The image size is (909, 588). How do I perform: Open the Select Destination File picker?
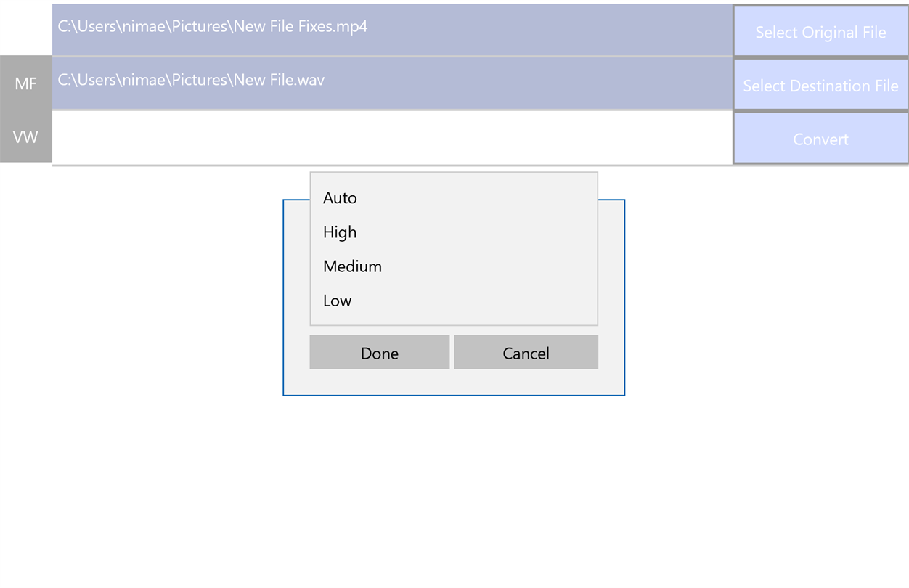coord(820,86)
